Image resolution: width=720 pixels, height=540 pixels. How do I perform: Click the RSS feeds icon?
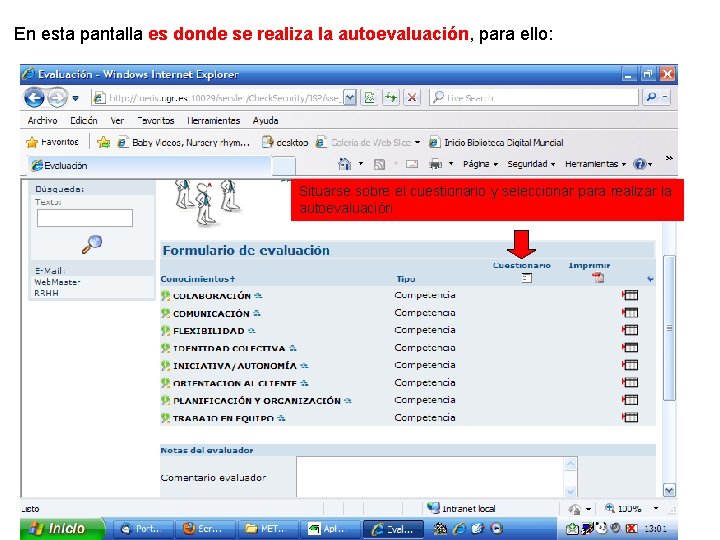click(379, 164)
